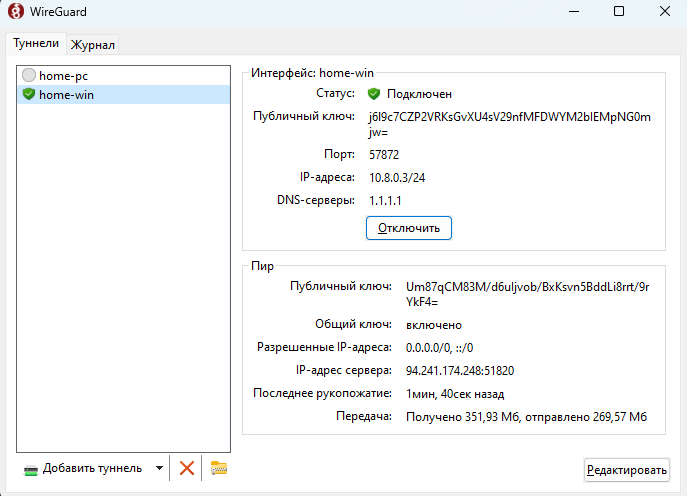Image resolution: width=687 pixels, height=496 pixels.
Task: Click network card icon beside Добавить туннель
Action: click(x=31, y=469)
